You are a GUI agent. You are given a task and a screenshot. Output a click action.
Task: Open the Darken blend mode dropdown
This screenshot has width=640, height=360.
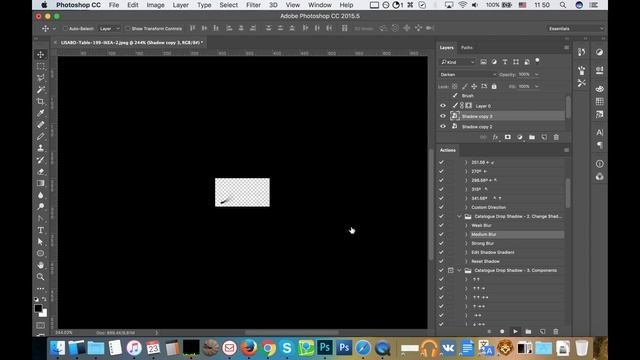tap(468, 75)
